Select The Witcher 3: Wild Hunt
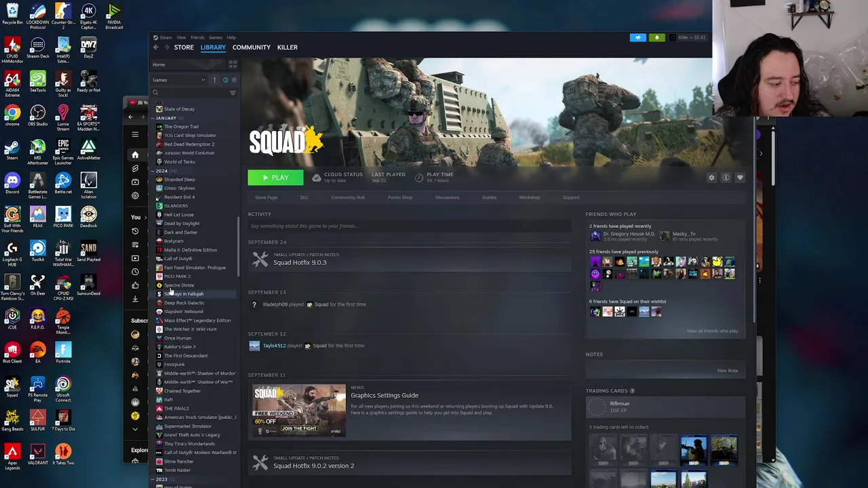Screen dimensions: 868x488 click(x=190, y=329)
